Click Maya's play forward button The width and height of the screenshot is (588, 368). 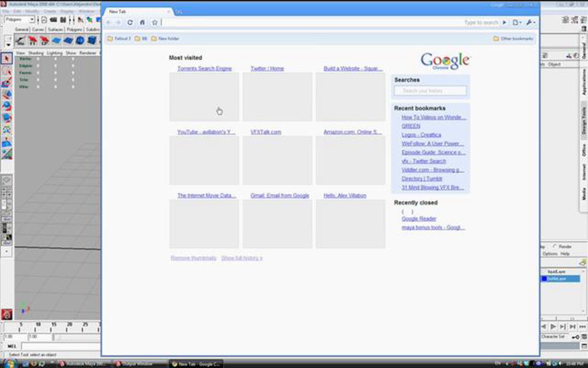(x=553, y=327)
